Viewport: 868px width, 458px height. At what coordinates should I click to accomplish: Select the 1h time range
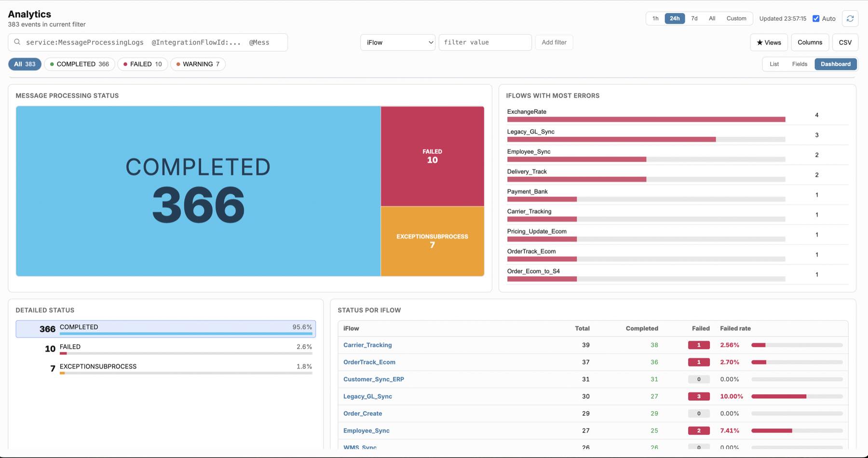click(x=655, y=18)
